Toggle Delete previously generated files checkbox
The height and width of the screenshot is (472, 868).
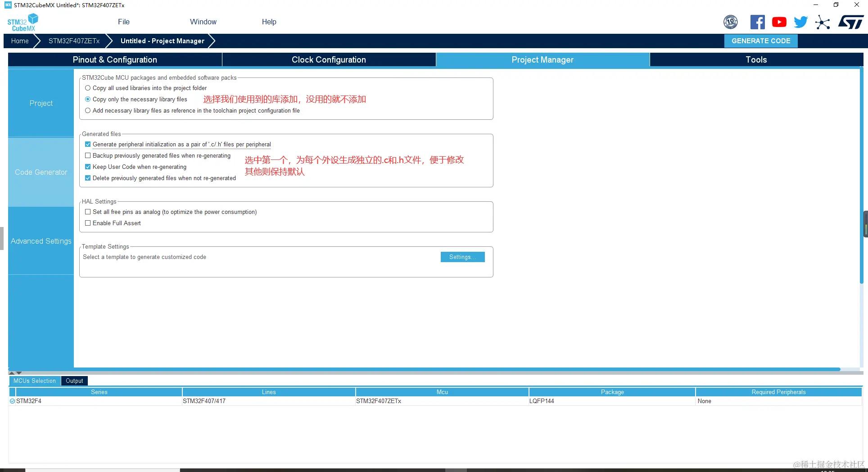pyautogui.click(x=88, y=178)
